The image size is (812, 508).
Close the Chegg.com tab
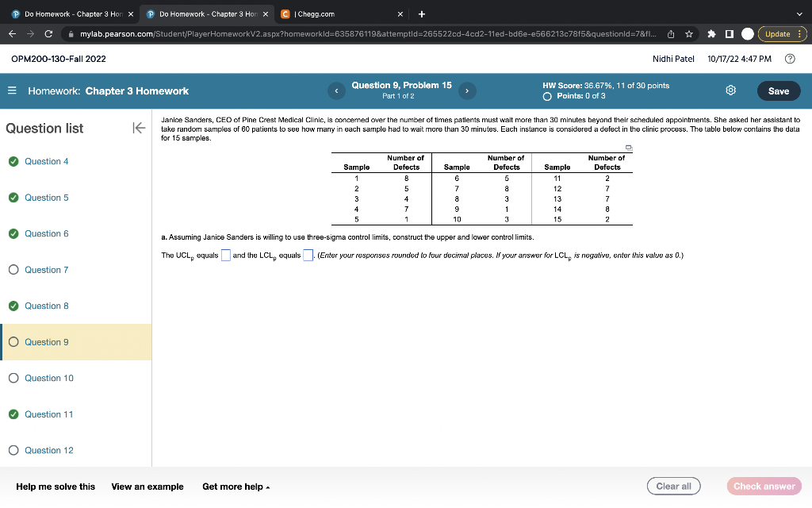click(400, 14)
